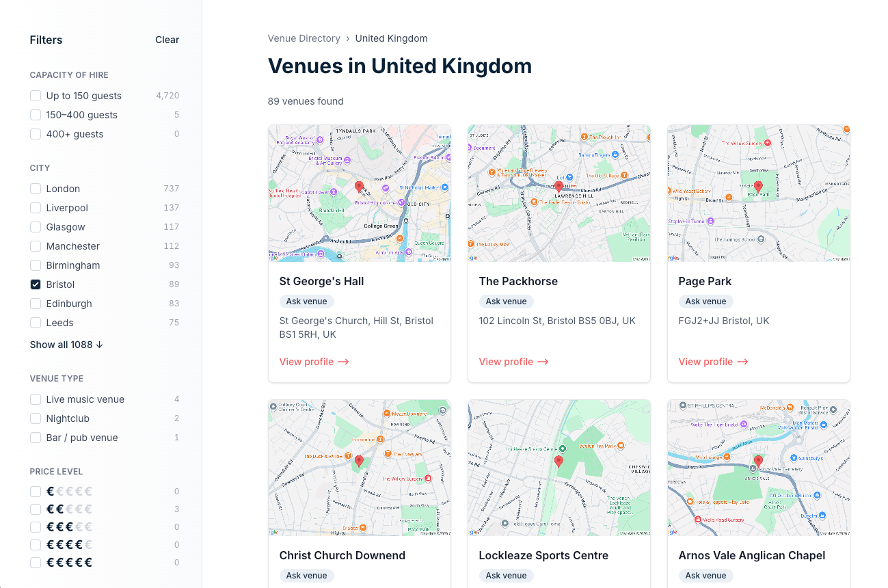Select the Liverpool city checkbox

pyautogui.click(x=36, y=208)
